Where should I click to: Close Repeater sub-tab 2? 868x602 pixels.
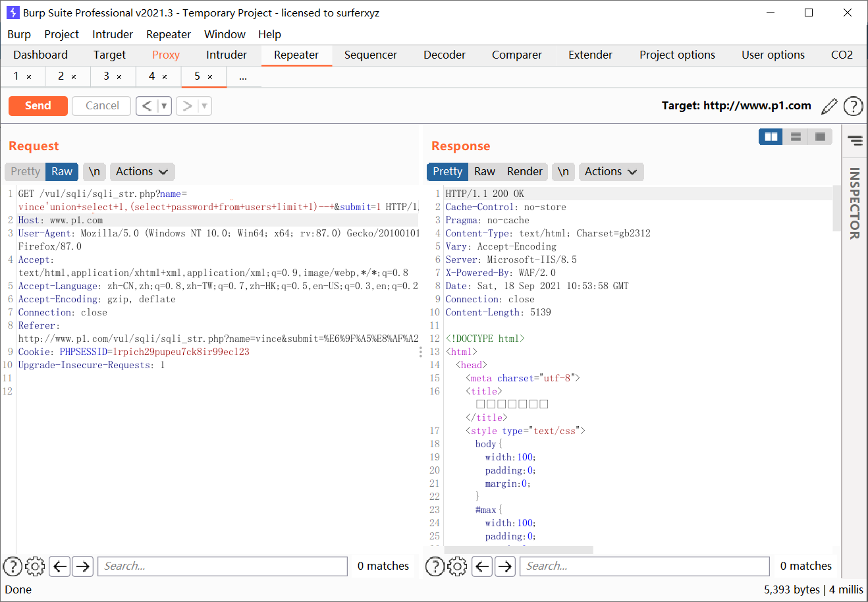point(74,77)
